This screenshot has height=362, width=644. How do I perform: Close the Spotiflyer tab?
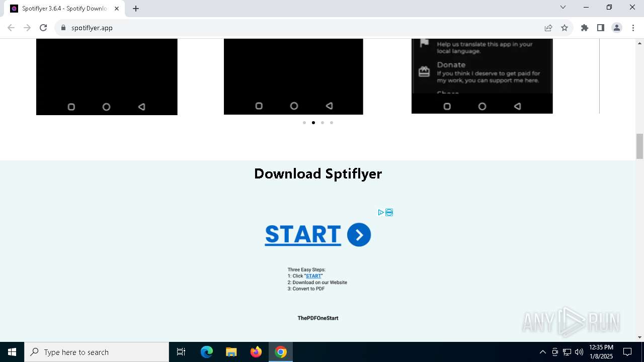[117, 9]
